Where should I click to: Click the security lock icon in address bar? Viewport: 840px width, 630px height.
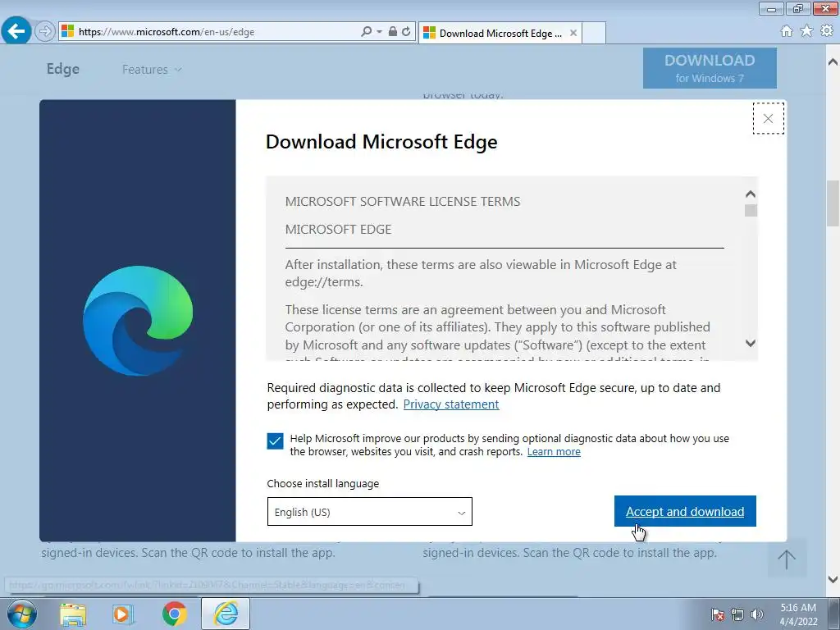pos(393,32)
